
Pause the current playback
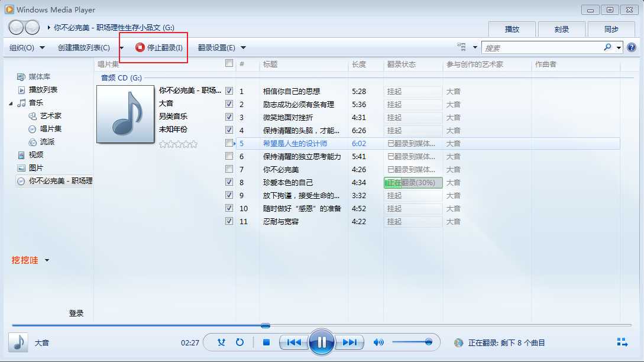pyautogui.click(x=321, y=342)
